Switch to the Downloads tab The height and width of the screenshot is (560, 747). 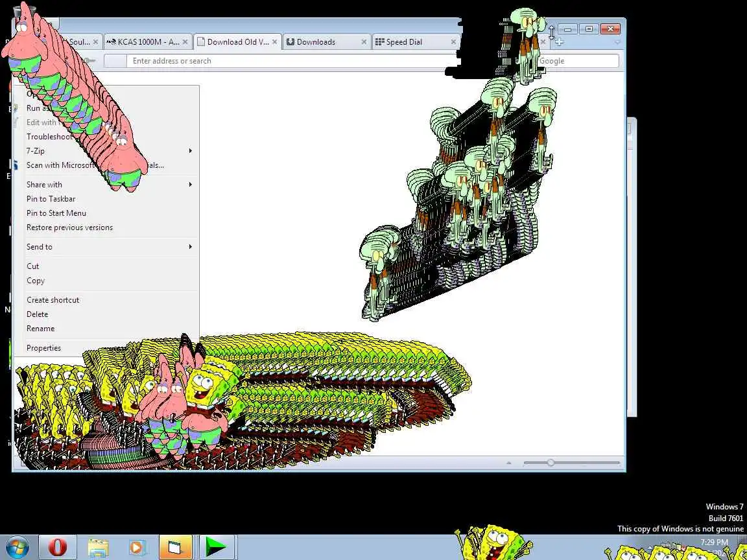coord(327,42)
